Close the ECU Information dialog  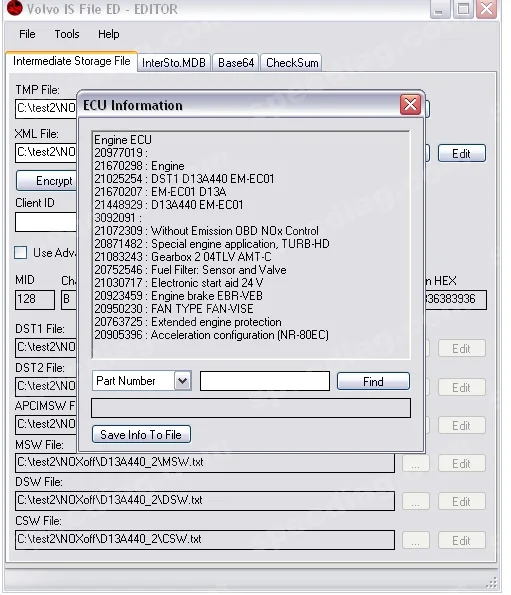coord(410,104)
